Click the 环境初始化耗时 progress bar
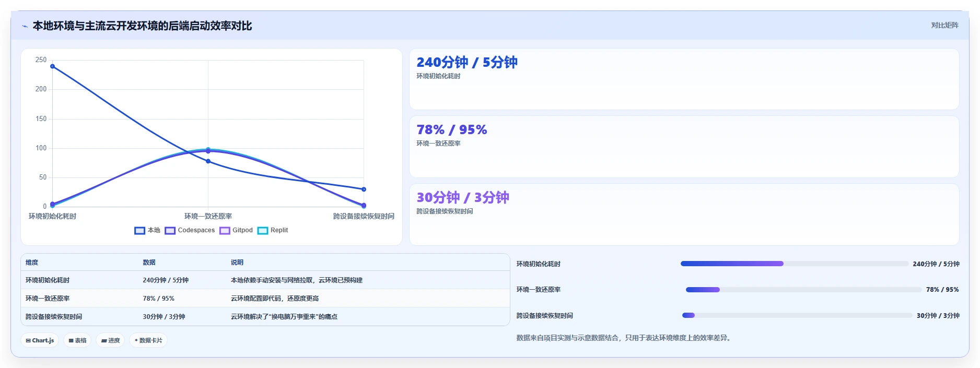980x368 pixels. click(x=794, y=264)
